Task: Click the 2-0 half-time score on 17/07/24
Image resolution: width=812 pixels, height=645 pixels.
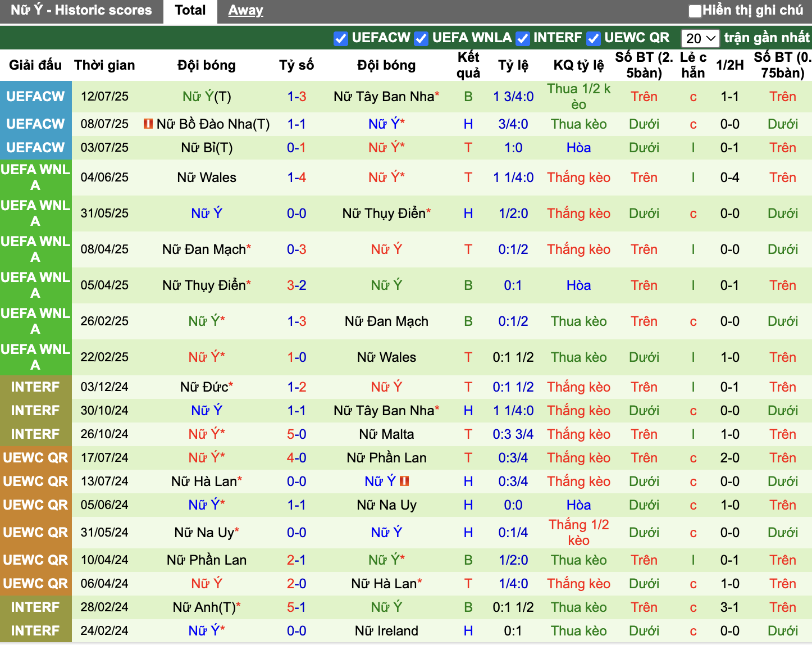Action: click(x=730, y=458)
